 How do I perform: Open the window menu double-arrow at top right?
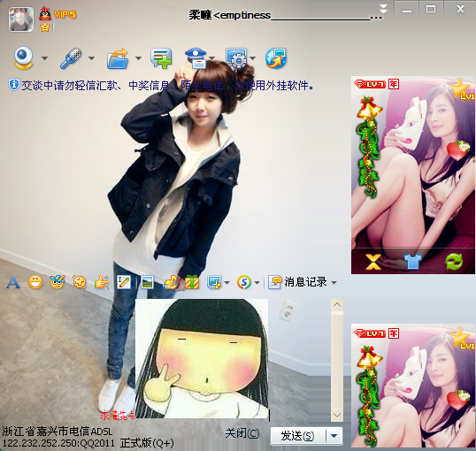tap(383, 9)
